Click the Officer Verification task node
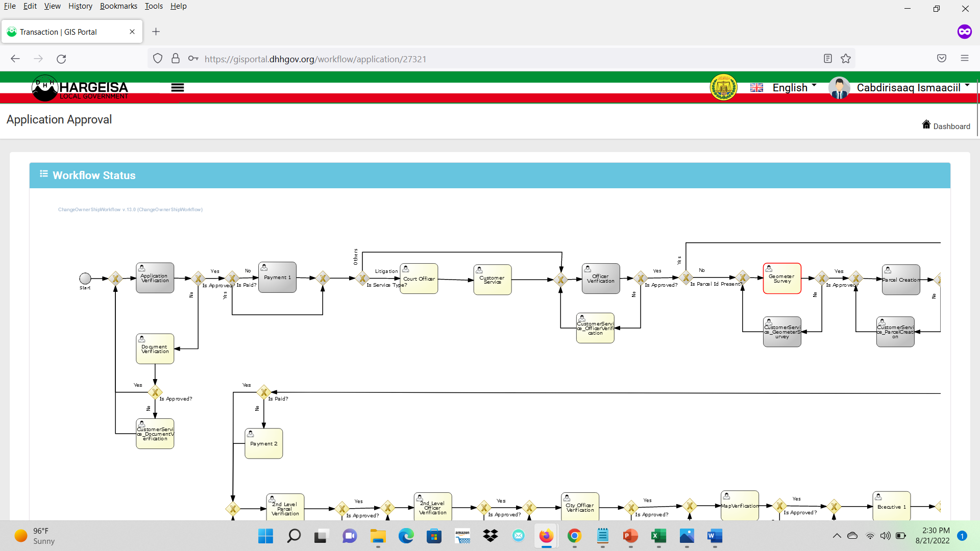Image resolution: width=980 pixels, height=551 pixels. [601, 279]
